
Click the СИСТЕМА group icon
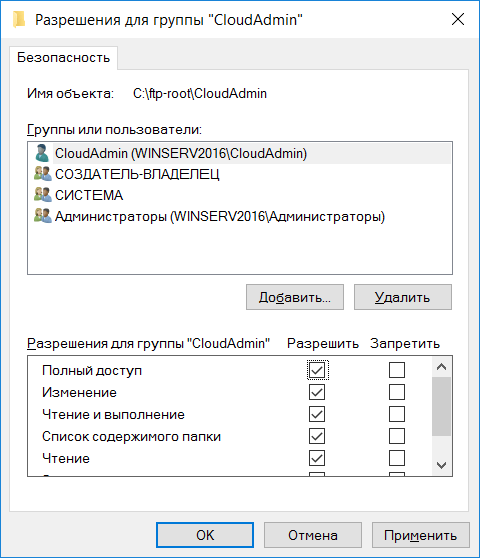click(43, 195)
